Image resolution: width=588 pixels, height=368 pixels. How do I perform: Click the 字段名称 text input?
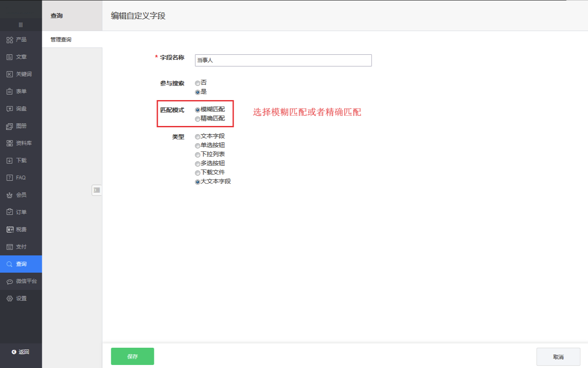(x=283, y=60)
